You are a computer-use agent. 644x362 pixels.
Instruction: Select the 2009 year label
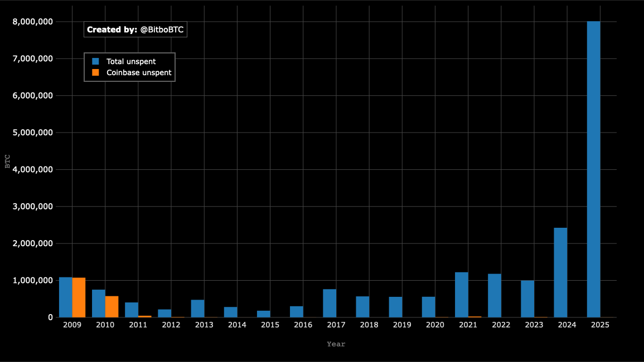72,325
